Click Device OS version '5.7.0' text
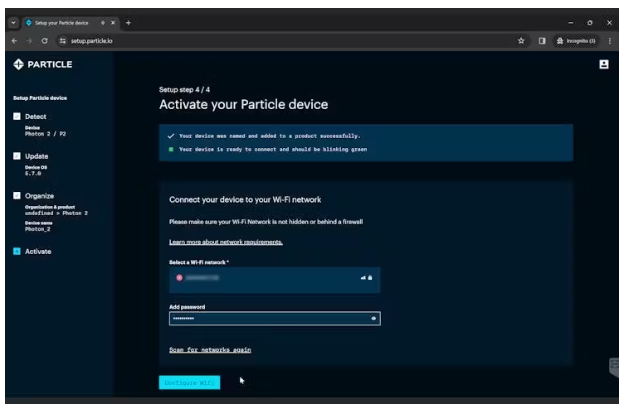Screen dimensions: 627x411 [33, 174]
